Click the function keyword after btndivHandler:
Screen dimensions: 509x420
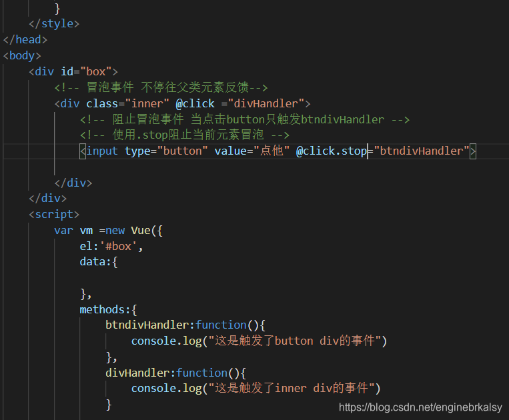click(x=221, y=325)
